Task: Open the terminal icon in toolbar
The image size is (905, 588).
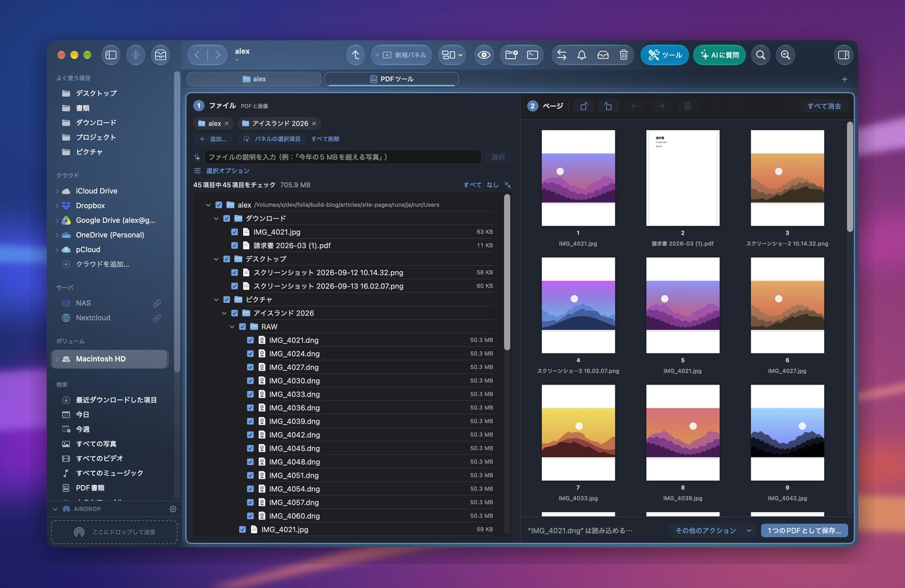Action: click(533, 55)
